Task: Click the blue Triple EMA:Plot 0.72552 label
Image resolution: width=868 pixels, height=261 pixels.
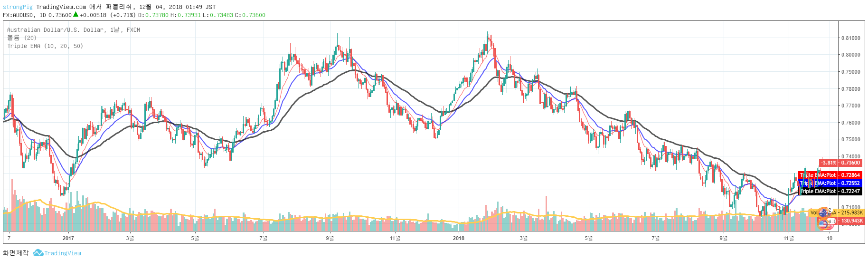Action: [x=830, y=183]
